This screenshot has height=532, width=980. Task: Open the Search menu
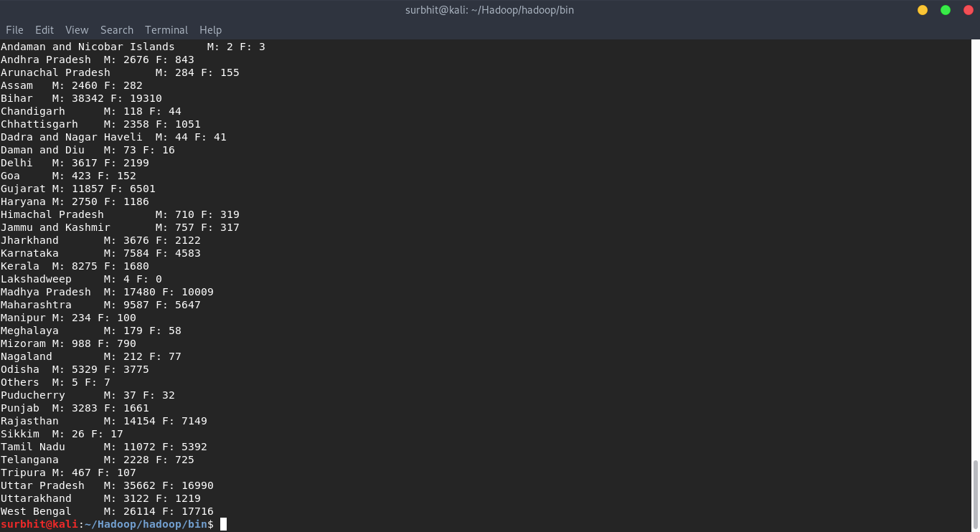(x=117, y=30)
